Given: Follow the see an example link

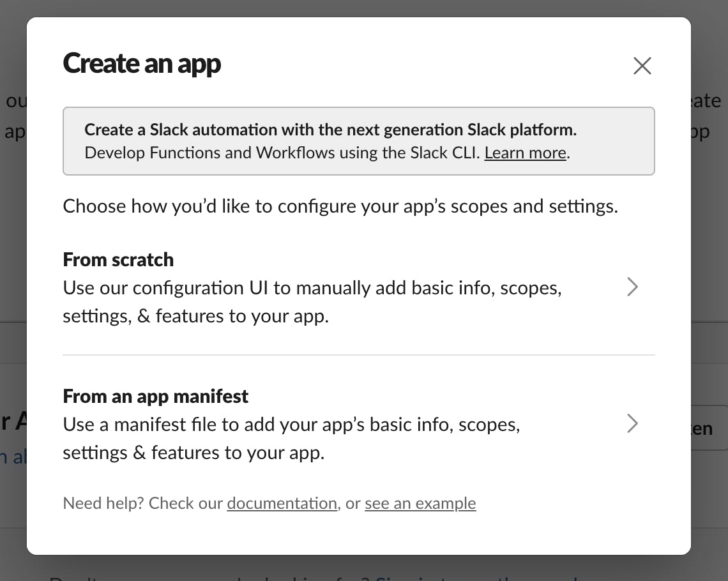Looking at the screenshot, I should 420,503.
